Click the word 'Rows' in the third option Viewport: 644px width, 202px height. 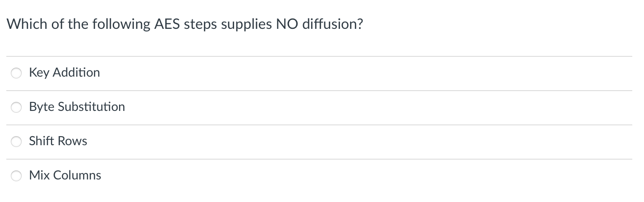tap(73, 141)
